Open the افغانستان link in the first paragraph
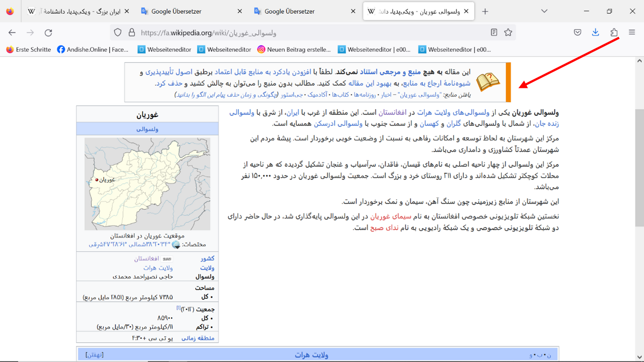The width and height of the screenshot is (644, 362). click(x=392, y=113)
